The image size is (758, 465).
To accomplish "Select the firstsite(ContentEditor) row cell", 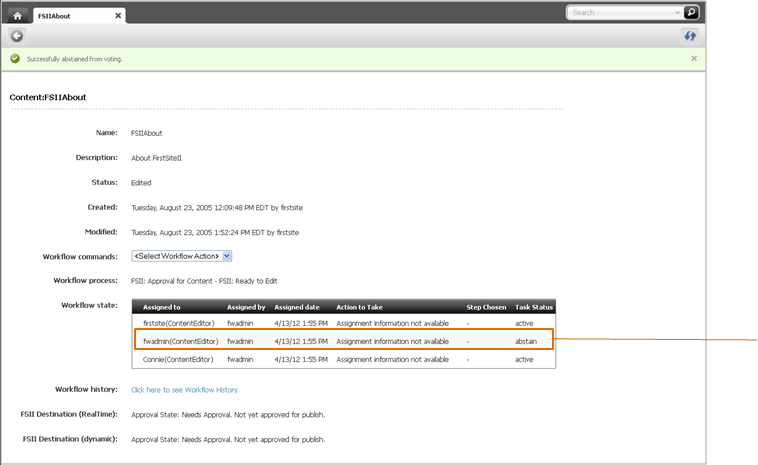I will pos(179,323).
